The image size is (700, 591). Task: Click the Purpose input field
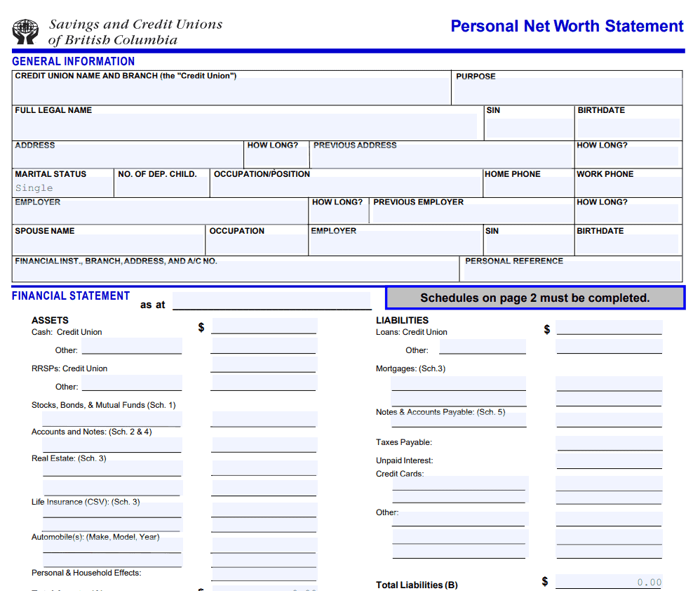coord(568,91)
